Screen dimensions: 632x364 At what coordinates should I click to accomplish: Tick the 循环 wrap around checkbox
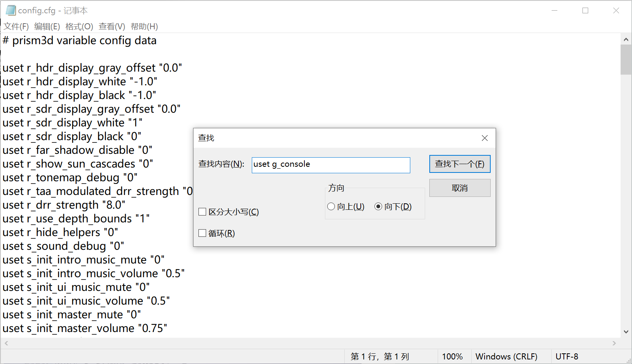pyautogui.click(x=203, y=233)
